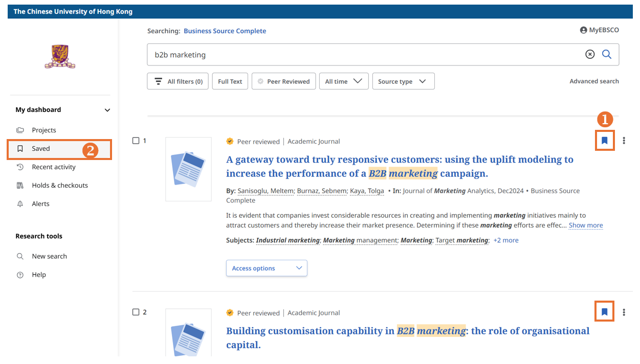The width and height of the screenshot is (640, 364).
Task: Click the Help question mark icon
Action: click(20, 275)
